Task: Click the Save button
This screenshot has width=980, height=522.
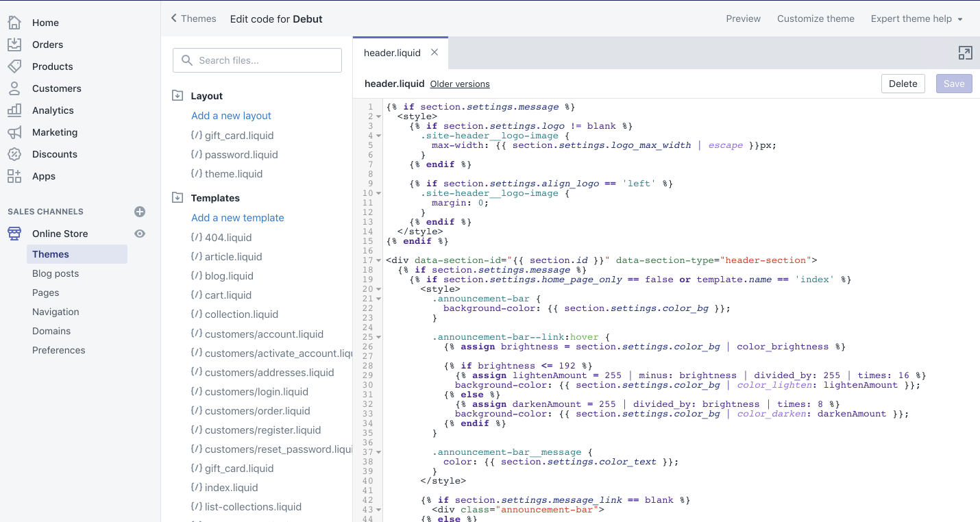Action: [954, 84]
